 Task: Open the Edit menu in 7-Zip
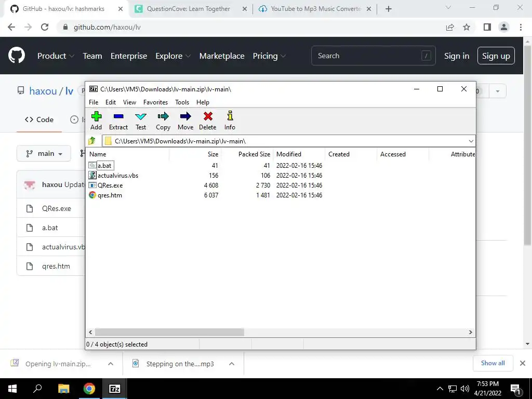click(x=111, y=102)
